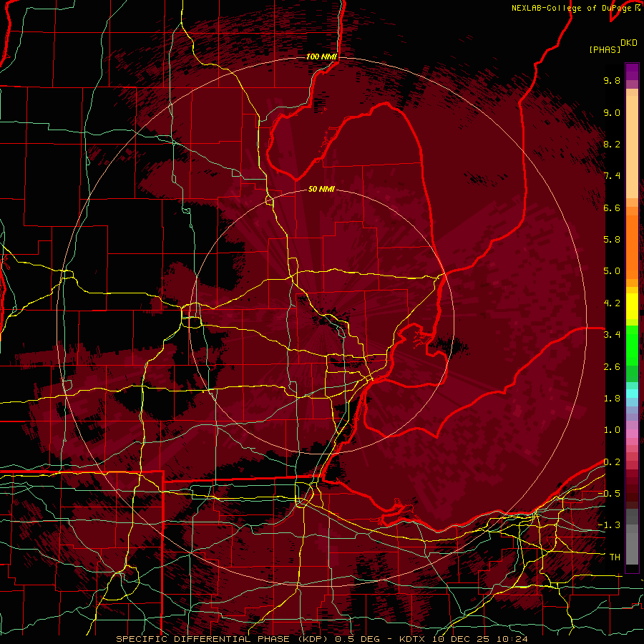Pick the pink segment of color bar
This screenshot has height=644, width=644.
632,434
